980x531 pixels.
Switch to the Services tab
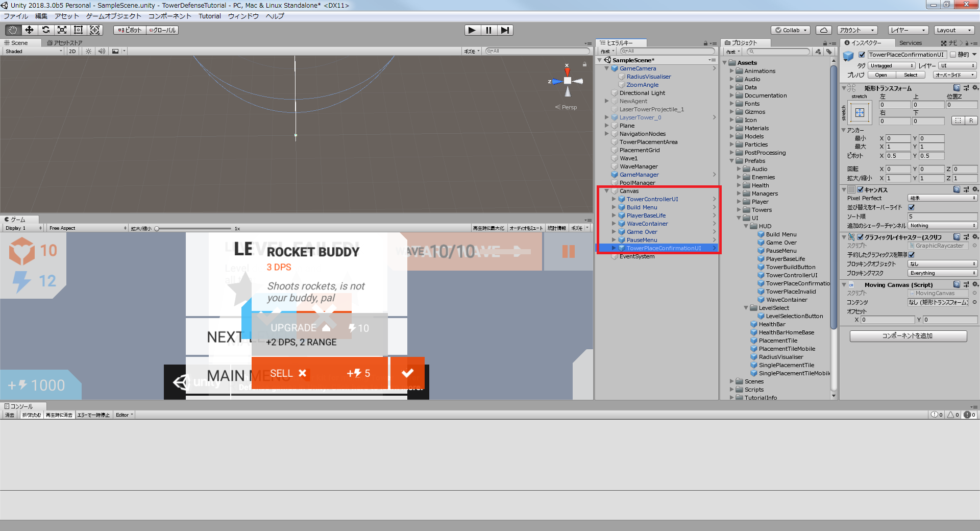pos(911,43)
